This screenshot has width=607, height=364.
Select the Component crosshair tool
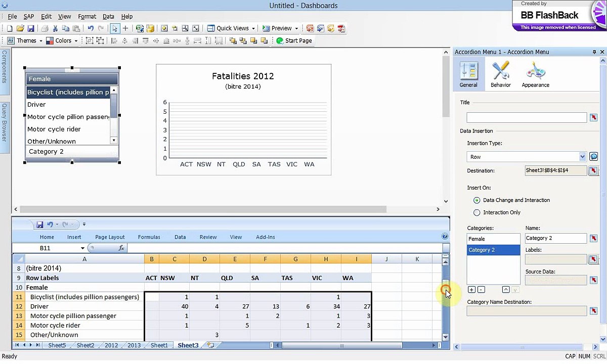coord(125,28)
